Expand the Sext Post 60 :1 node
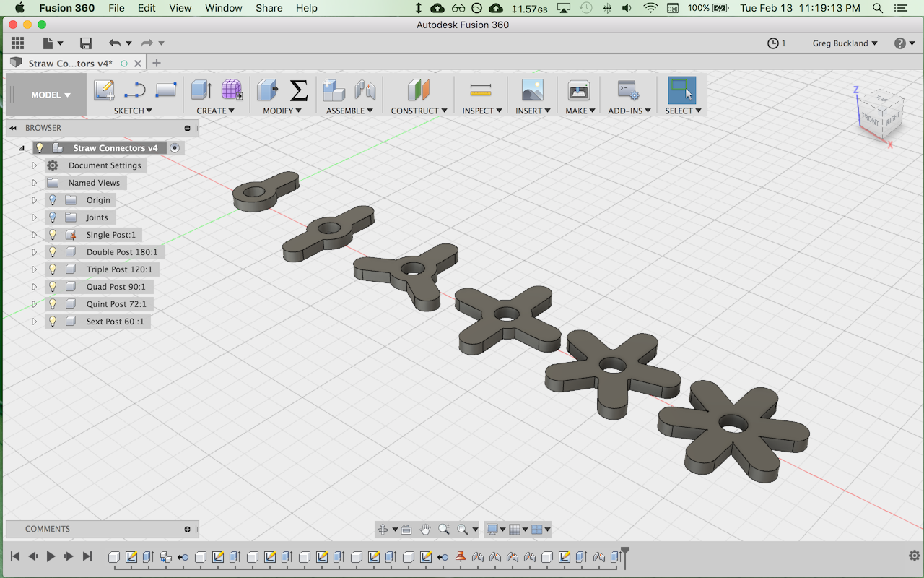 (x=34, y=322)
